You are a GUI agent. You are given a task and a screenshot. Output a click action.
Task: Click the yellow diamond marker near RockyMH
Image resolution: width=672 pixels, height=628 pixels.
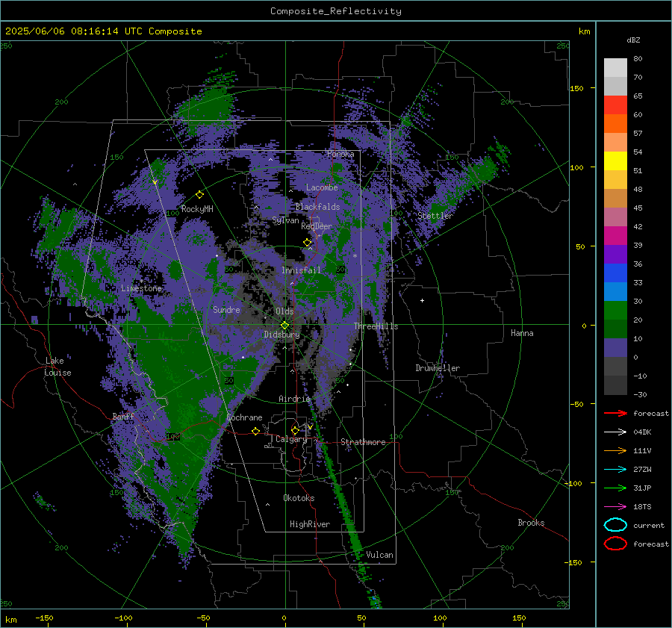(199, 195)
